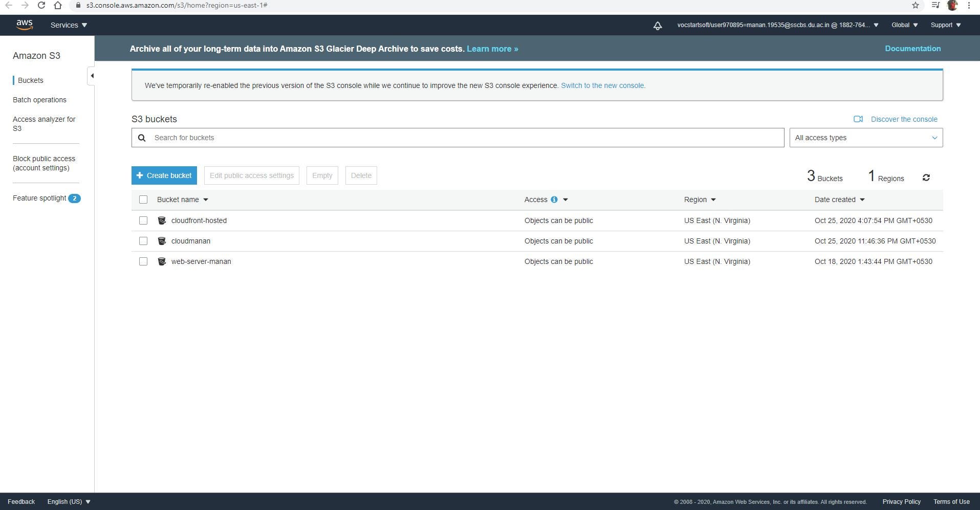Open the browser media control icon
The width and height of the screenshot is (980, 510).
(935, 5)
